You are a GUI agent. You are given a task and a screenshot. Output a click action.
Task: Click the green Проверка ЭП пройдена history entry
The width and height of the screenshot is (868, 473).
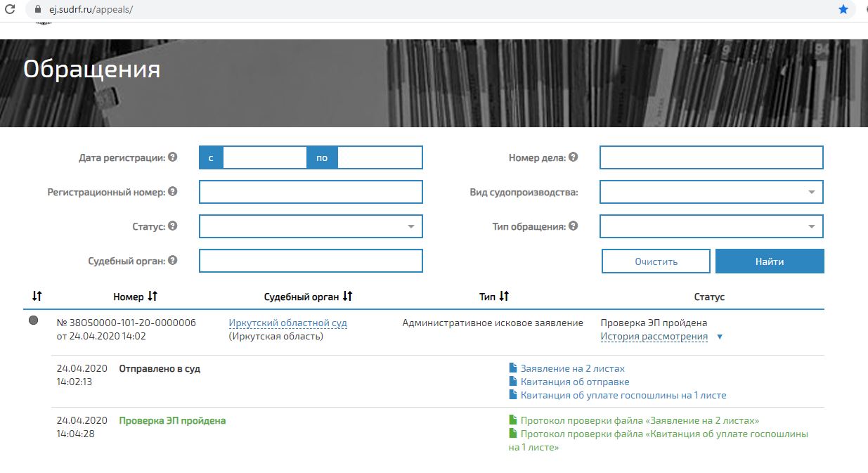coord(172,420)
